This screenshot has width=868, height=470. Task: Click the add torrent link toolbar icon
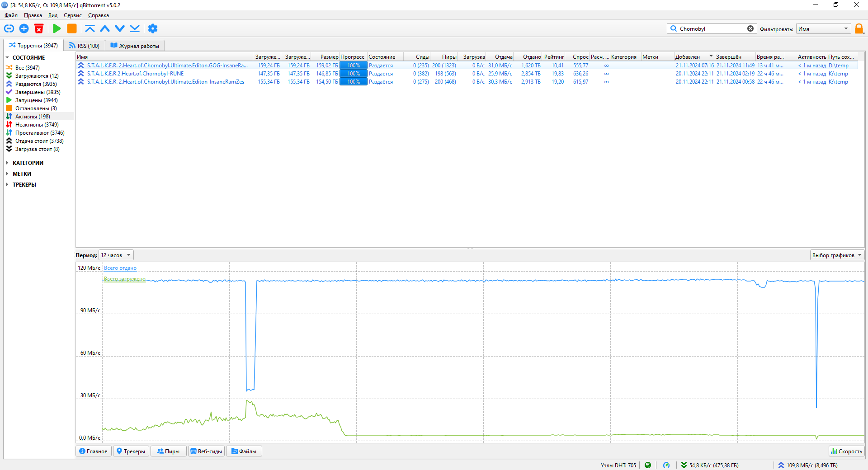click(x=9, y=28)
